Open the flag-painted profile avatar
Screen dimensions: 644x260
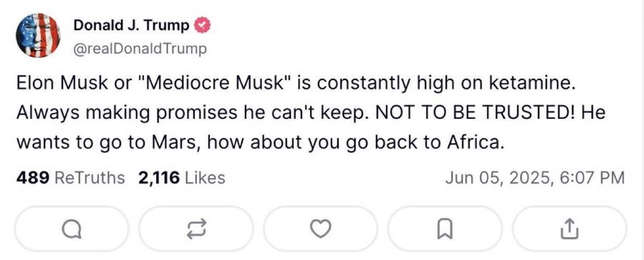tap(38, 35)
